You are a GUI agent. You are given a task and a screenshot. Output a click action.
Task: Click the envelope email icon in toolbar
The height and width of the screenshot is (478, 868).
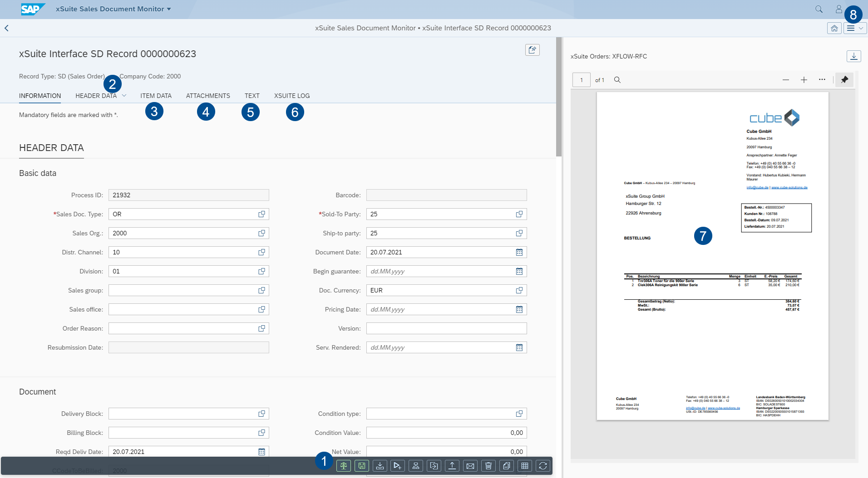pos(470,466)
